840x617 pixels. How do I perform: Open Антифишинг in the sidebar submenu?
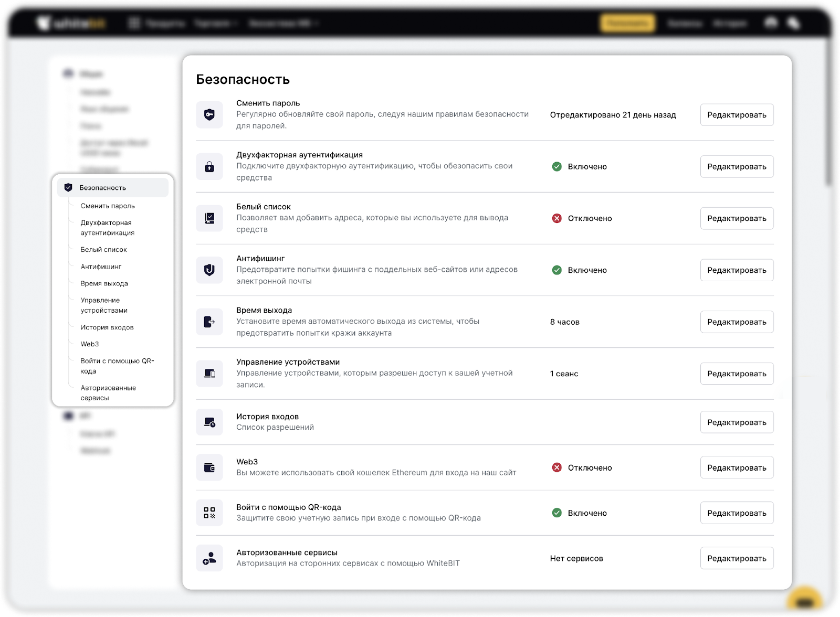(101, 267)
